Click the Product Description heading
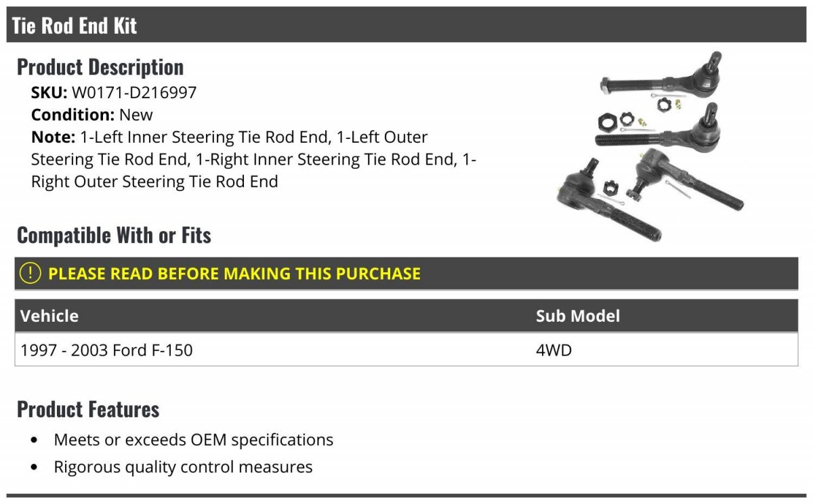813x504 pixels. (x=100, y=67)
